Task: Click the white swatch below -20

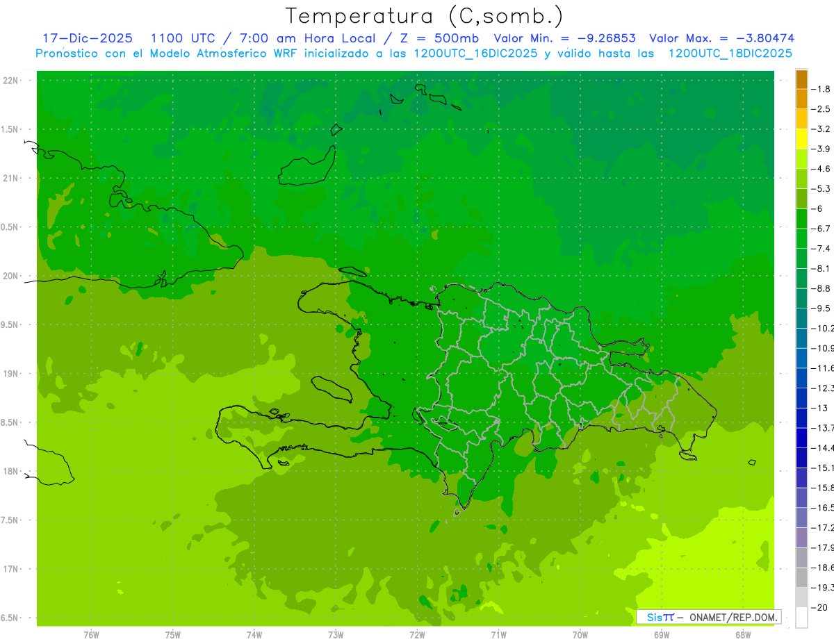Action: tap(801, 618)
